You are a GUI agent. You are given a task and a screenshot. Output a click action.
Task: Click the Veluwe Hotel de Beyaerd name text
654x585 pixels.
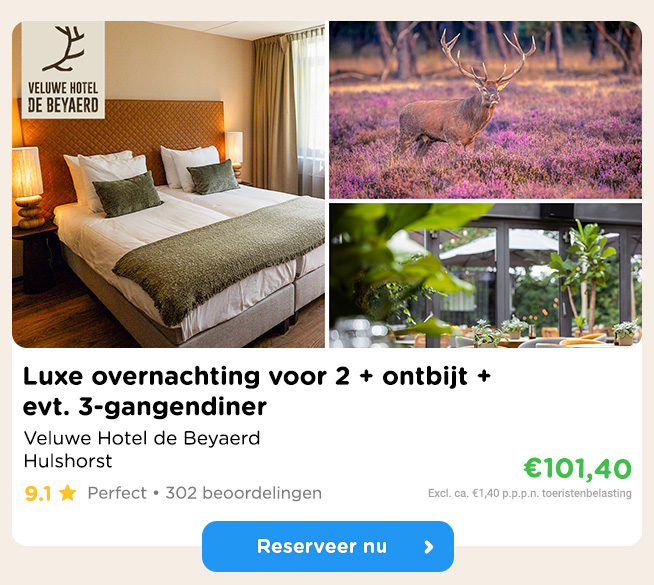click(x=142, y=438)
